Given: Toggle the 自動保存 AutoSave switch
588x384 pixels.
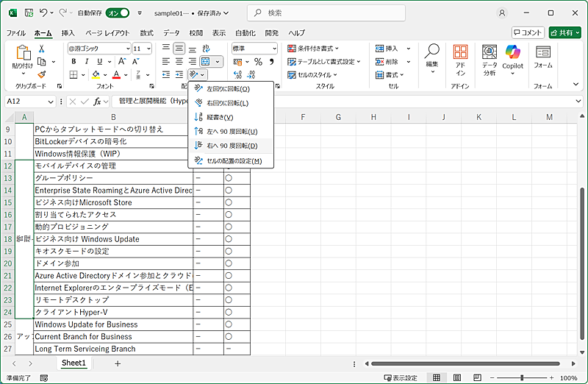Looking at the screenshot, I should click(118, 13).
